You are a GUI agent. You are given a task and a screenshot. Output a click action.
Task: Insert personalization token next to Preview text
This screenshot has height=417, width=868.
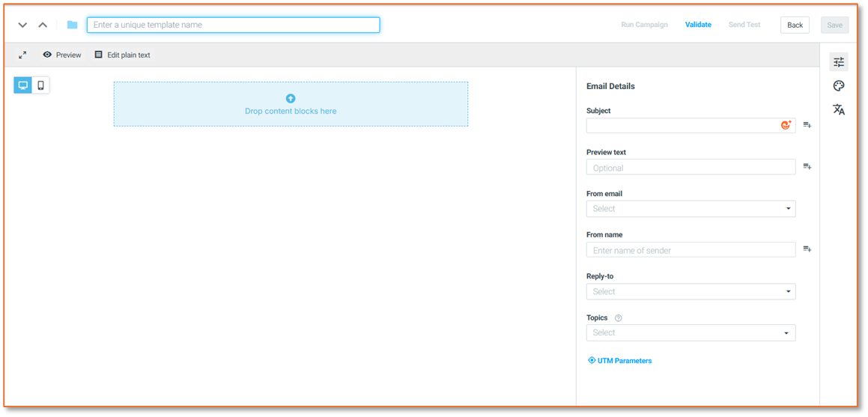[x=807, y=166]
